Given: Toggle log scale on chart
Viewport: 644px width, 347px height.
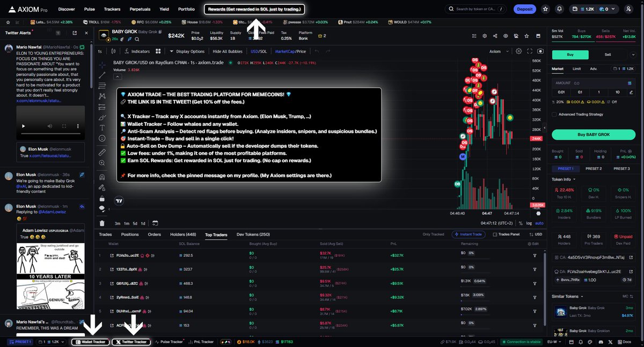Looking at the screenshot, I should pyautogui.click(x=530, y=223).
